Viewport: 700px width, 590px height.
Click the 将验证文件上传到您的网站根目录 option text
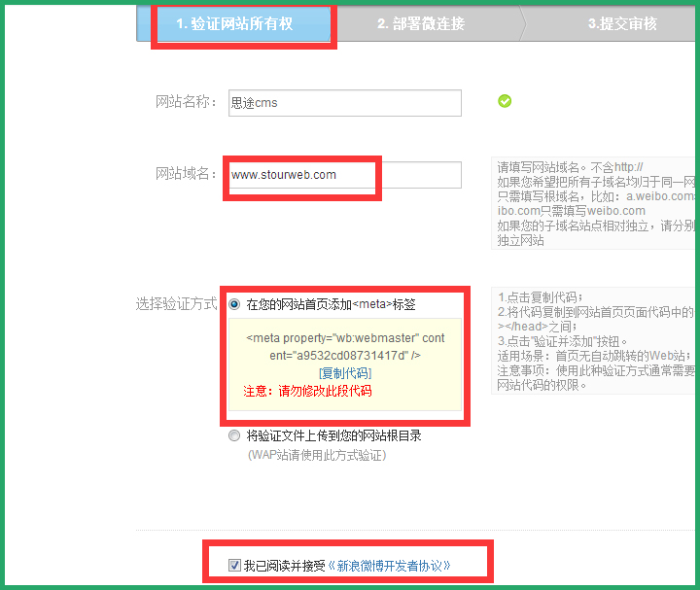(x=333, y=435)
